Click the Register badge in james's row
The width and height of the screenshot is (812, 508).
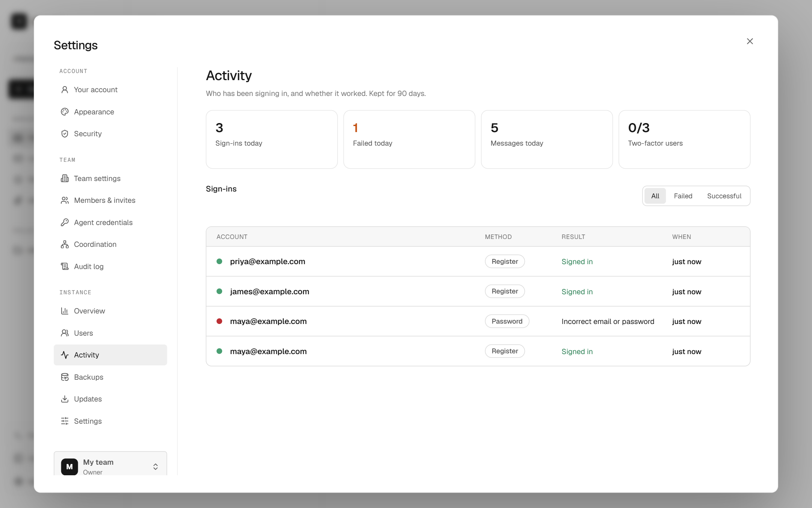pos(504,291)
